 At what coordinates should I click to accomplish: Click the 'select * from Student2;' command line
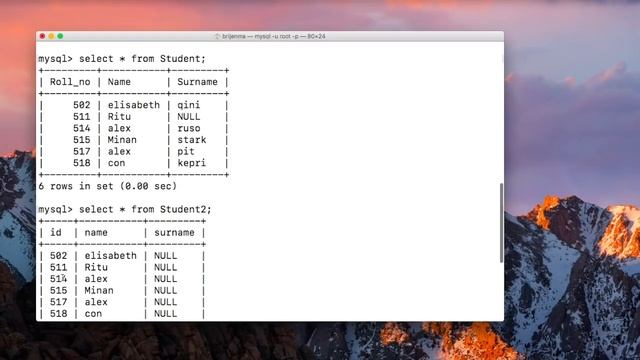(125, 209)
